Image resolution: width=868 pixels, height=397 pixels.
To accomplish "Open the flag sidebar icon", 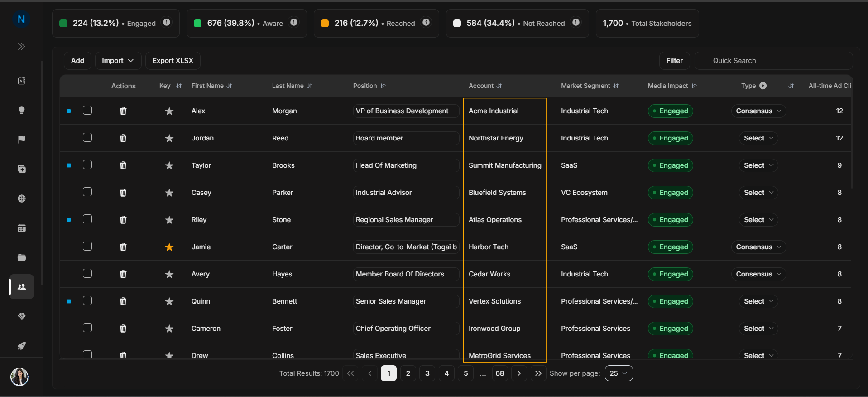I will coord(21,140).
